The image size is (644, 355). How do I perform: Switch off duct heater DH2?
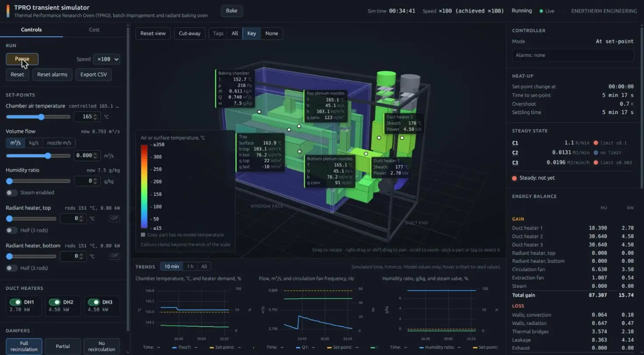[54, 302]
